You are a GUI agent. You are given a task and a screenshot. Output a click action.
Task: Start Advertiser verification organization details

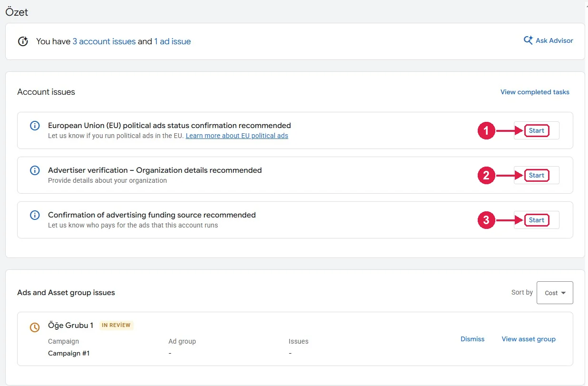pyautogui.click(x=537, y=175)
